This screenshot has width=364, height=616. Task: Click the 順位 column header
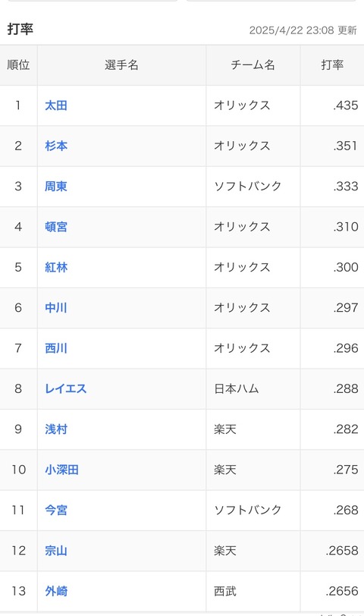[x=18, y=64]
